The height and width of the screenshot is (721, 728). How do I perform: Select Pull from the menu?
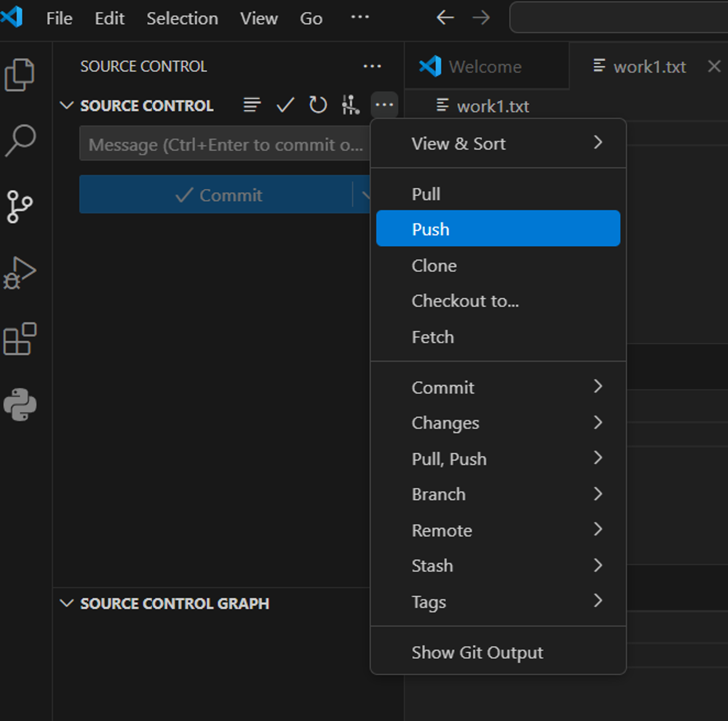coord(498,194)
